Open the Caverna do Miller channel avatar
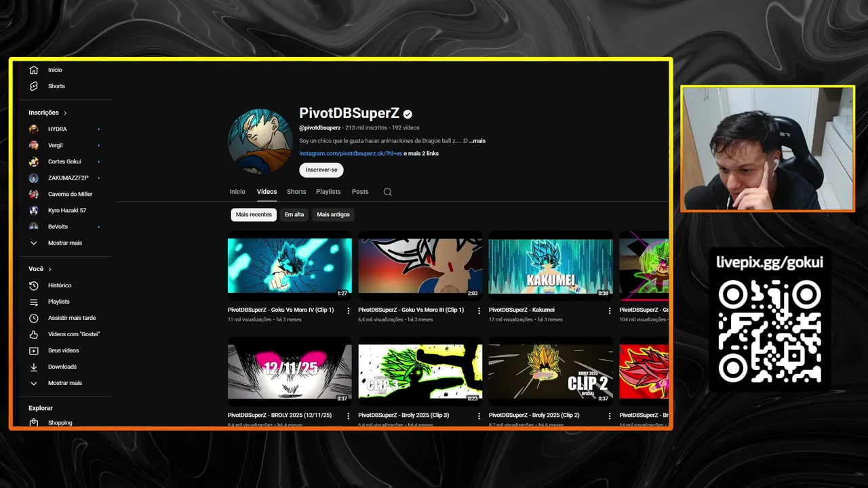 34,194
